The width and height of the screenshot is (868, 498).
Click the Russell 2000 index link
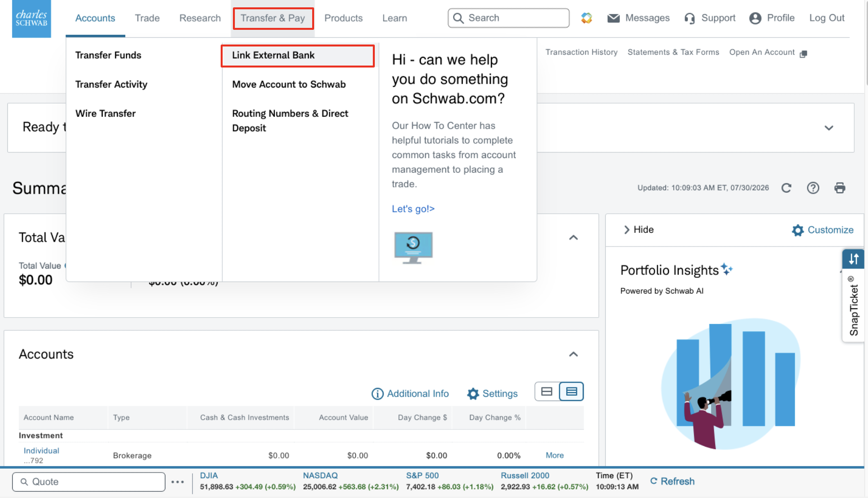click(525, 475)
